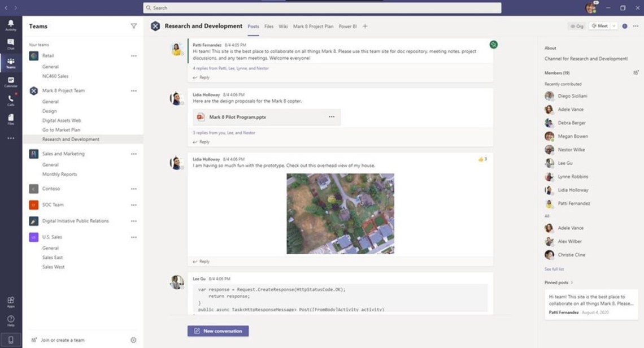This screenshot has height=348, width=644.
Task: Open the overhead house photo
Action: 340,214
